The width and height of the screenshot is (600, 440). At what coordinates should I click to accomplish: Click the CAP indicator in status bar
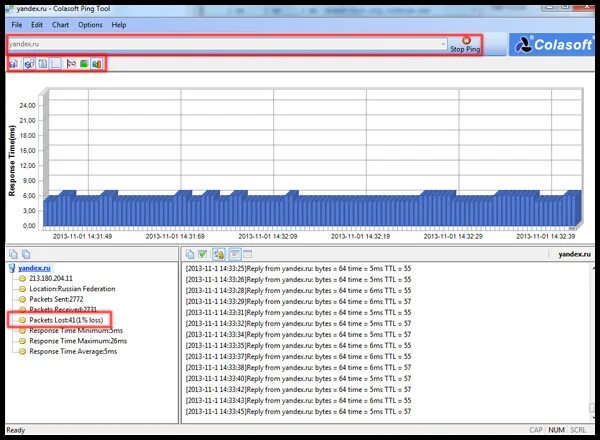[x=536, y=430]
